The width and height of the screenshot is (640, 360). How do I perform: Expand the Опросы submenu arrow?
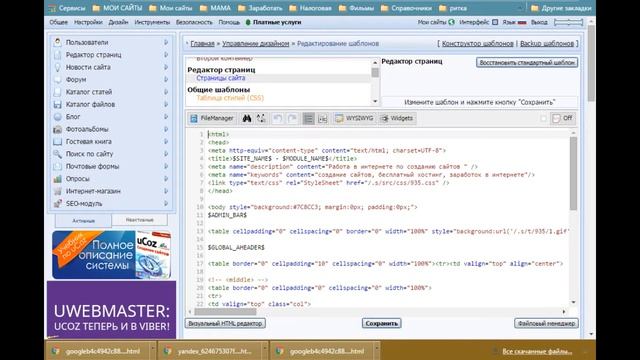(x=166, y=179)
